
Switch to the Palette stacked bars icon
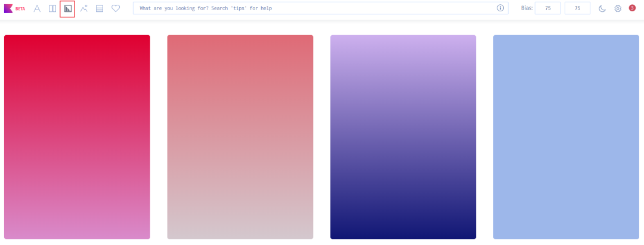[100, 8]
